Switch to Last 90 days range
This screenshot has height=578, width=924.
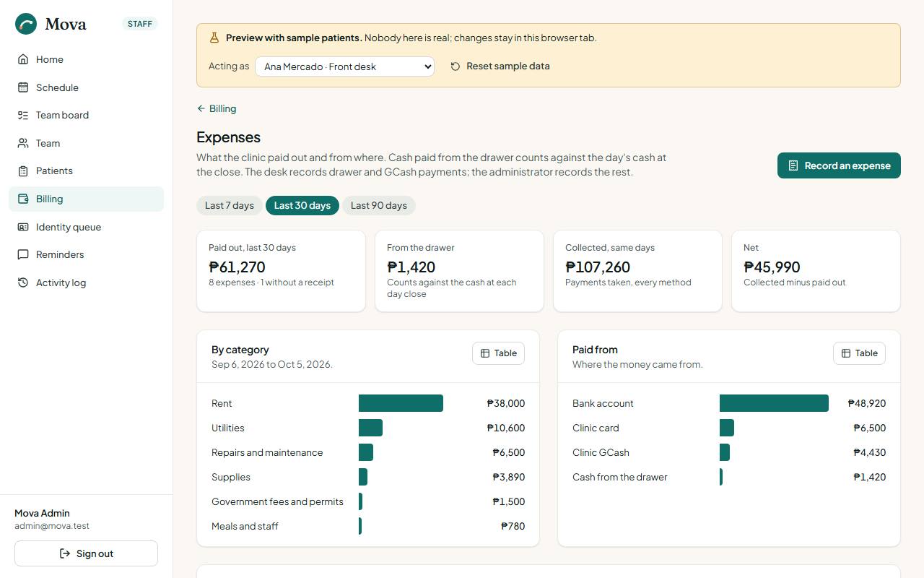(379, 205)
